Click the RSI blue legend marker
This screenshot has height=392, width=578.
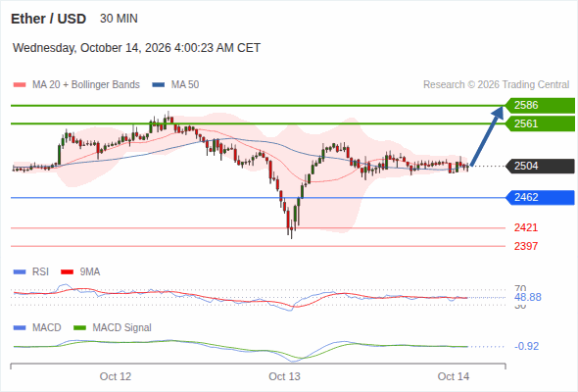pos(20,272)
